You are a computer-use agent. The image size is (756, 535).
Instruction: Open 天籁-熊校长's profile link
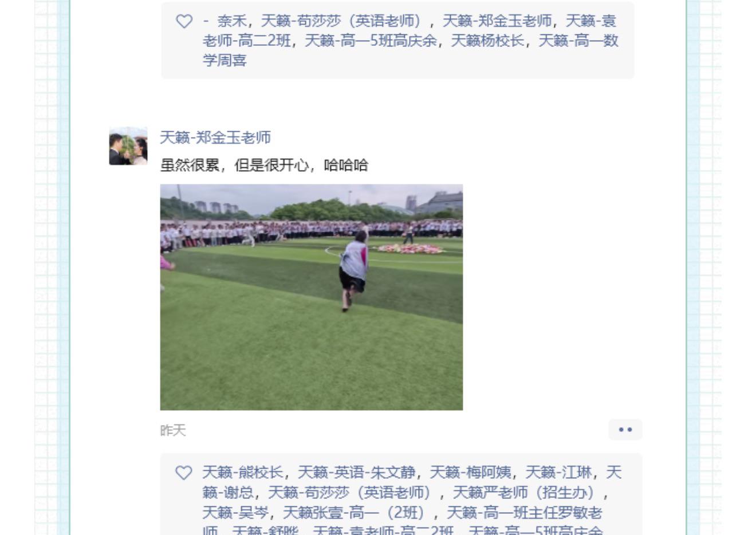243,473
